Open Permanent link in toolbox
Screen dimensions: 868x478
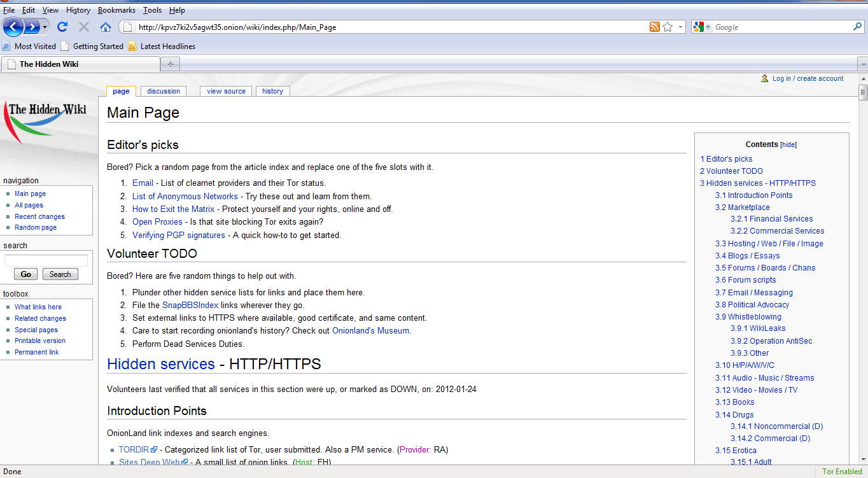[x=37, y=352]
